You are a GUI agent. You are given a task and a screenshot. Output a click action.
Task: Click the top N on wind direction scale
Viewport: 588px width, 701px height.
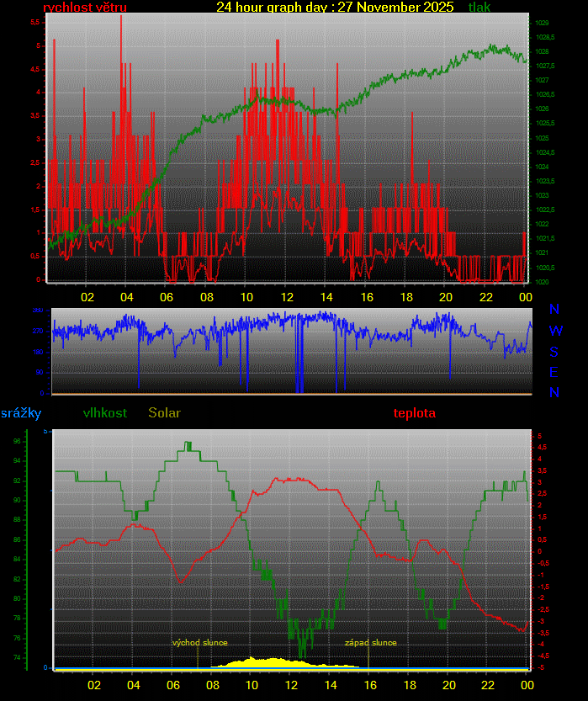(554, 311)
